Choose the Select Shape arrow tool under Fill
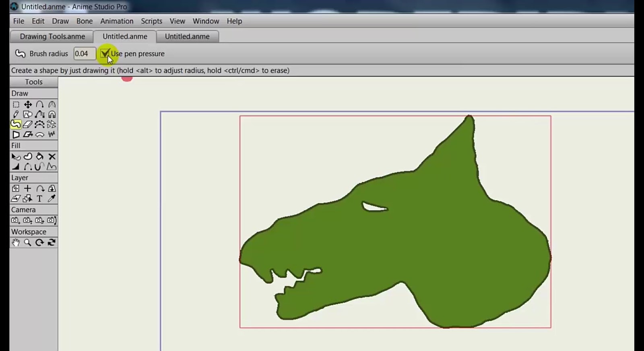 pos(16,157)
